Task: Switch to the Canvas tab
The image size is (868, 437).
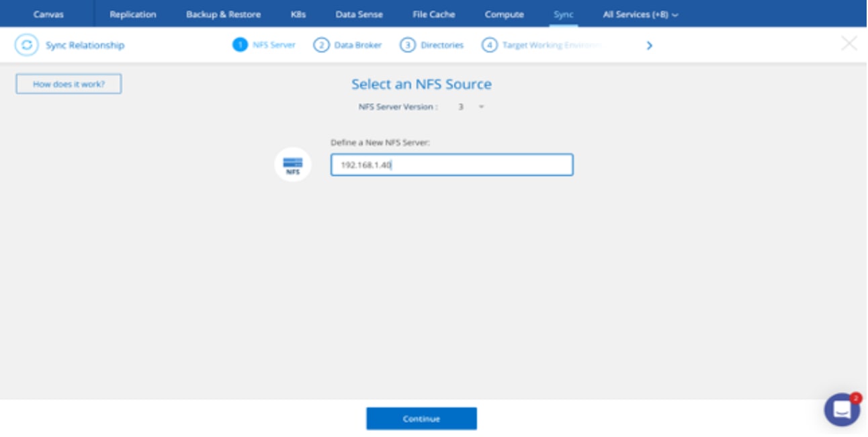Action: tap(48, 14)
